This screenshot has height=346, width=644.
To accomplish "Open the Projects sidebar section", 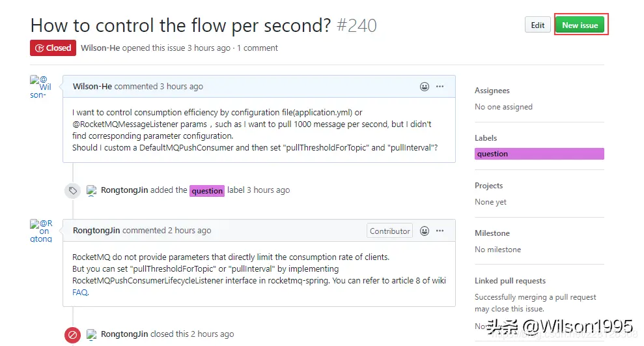I will [488, 186].
